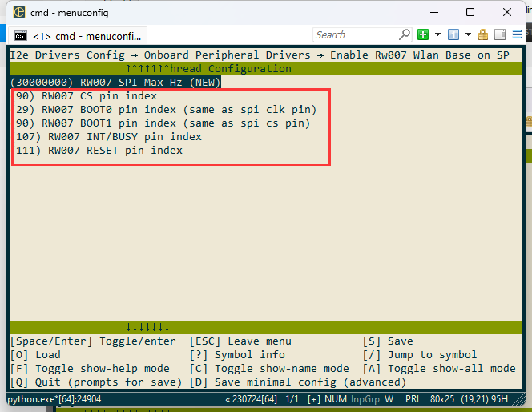The image size is (532, 412).
Task: Click '[Q] Quit (prompts for save)' hint
Action: (96, 382)
